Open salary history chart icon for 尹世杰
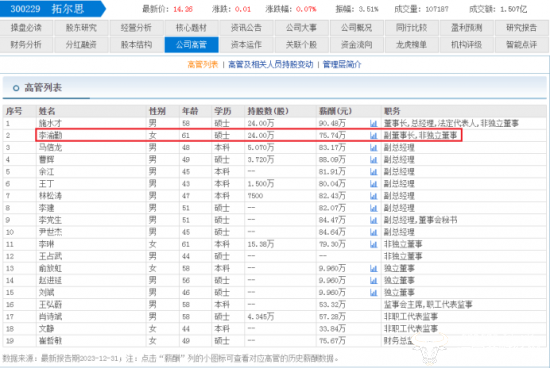The width and height of the screenshot is (550, 368). coord(373,232)
